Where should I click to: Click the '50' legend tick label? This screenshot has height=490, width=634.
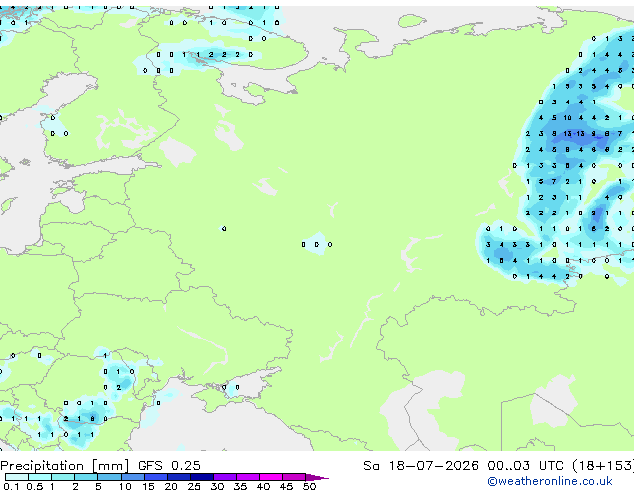pos(309,486)
